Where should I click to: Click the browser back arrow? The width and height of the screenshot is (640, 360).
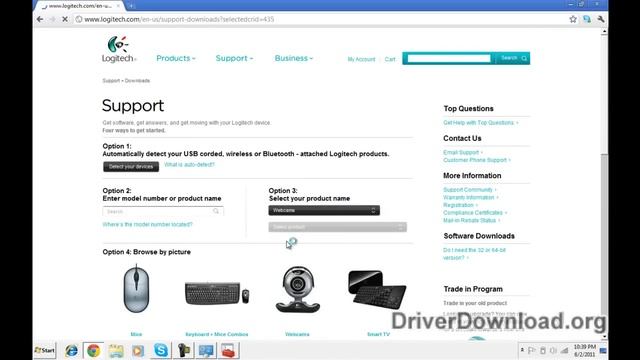click(40, 19)
